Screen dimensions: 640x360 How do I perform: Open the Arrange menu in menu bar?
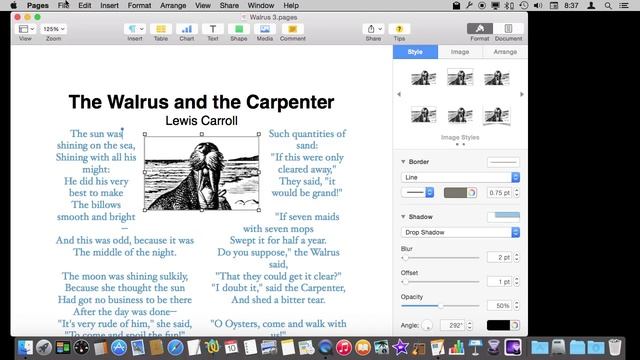173,5
